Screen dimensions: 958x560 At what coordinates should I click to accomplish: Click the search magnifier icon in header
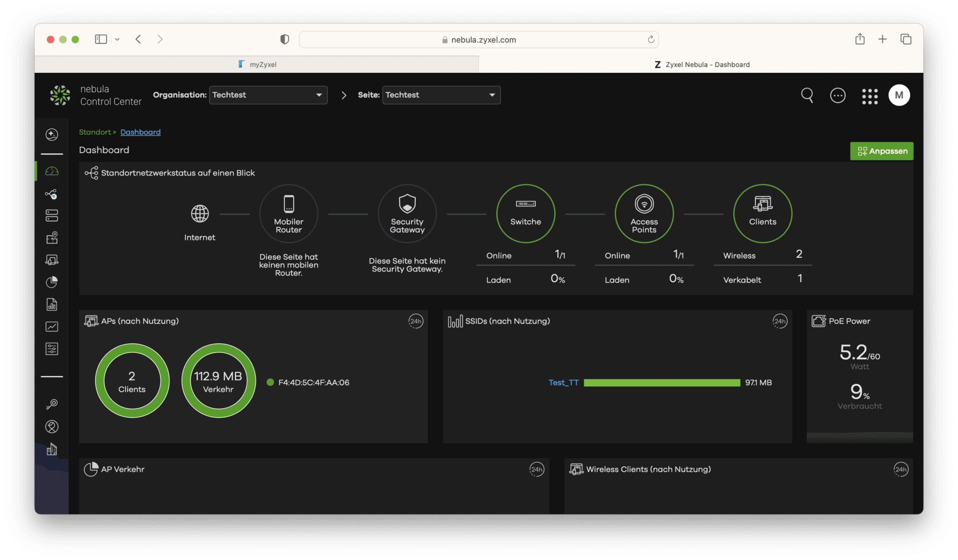point(807,95)
